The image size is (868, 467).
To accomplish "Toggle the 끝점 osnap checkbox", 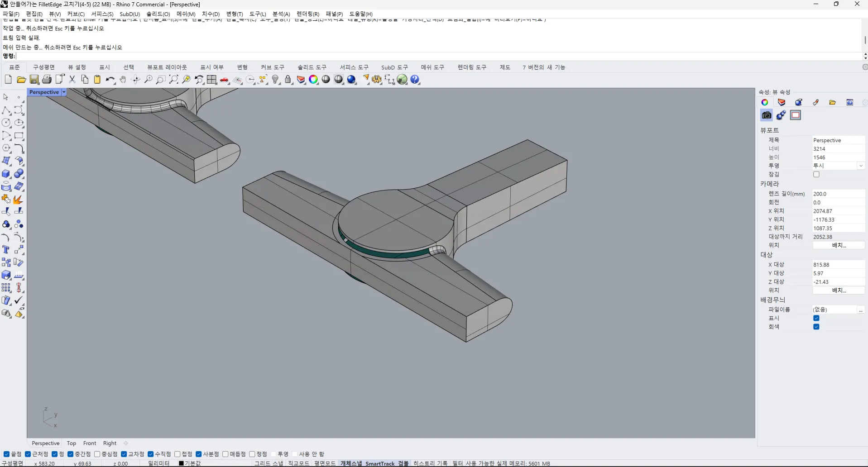I will pyautogui.click(x=6, y=454).
